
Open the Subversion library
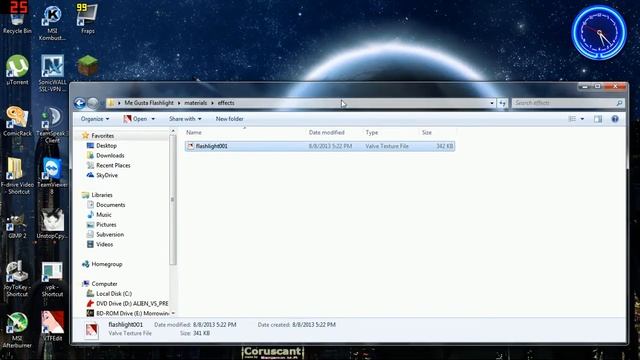point(110,235)
